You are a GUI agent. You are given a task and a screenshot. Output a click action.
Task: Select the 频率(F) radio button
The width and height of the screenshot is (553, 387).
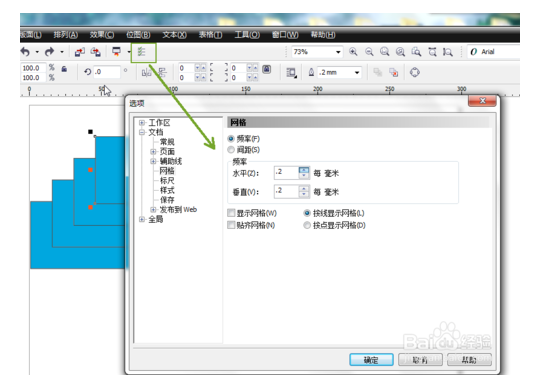(x=231, y=139)
